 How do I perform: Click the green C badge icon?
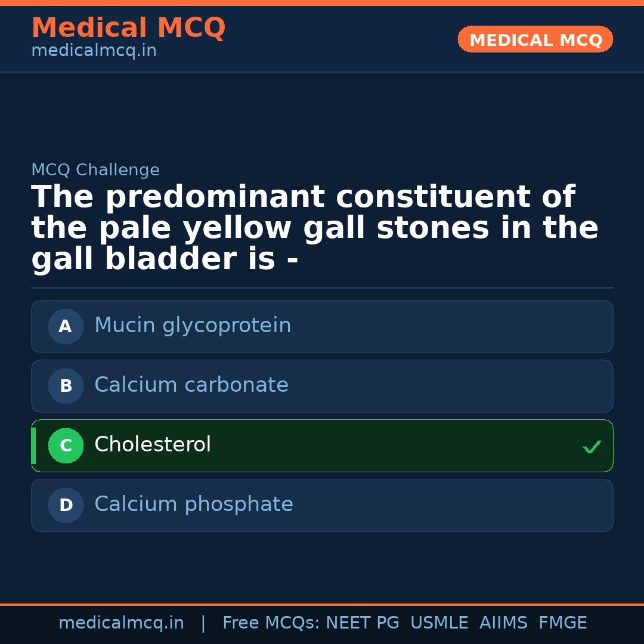click(x=66, y=445)
